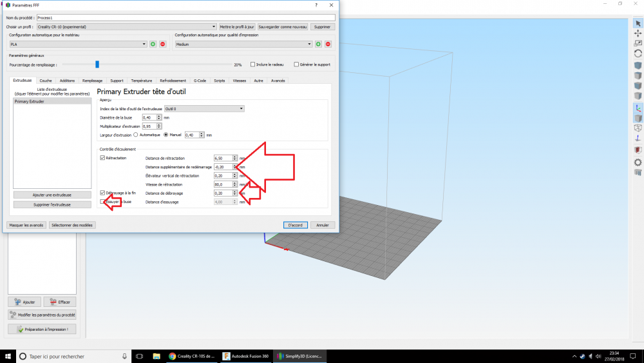
Task: Add a new material configuration with green plus
Action: point(153,44)
